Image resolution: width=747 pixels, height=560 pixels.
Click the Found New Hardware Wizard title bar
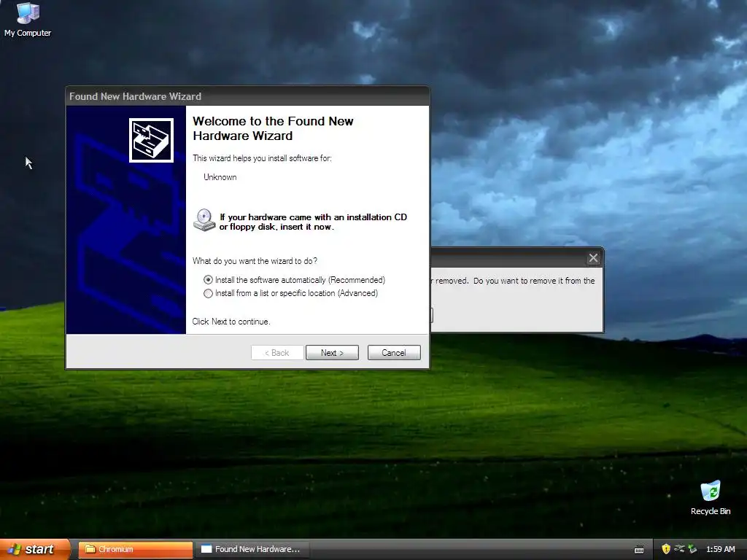point(248,97)
